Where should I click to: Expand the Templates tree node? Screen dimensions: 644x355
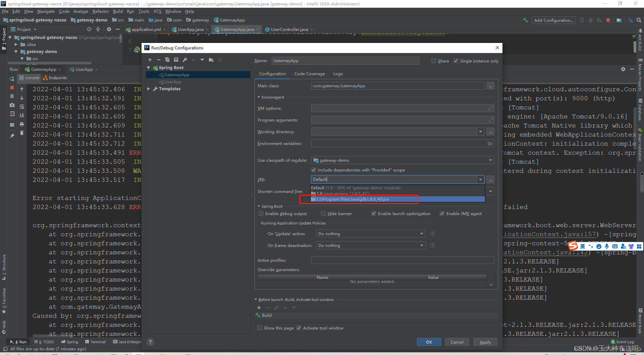[x=149, y=89]
